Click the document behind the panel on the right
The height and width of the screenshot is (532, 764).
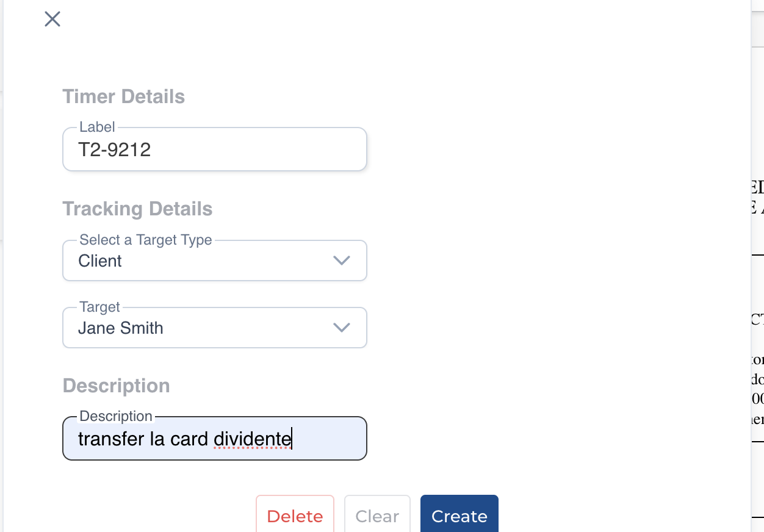tap(757, 305)
